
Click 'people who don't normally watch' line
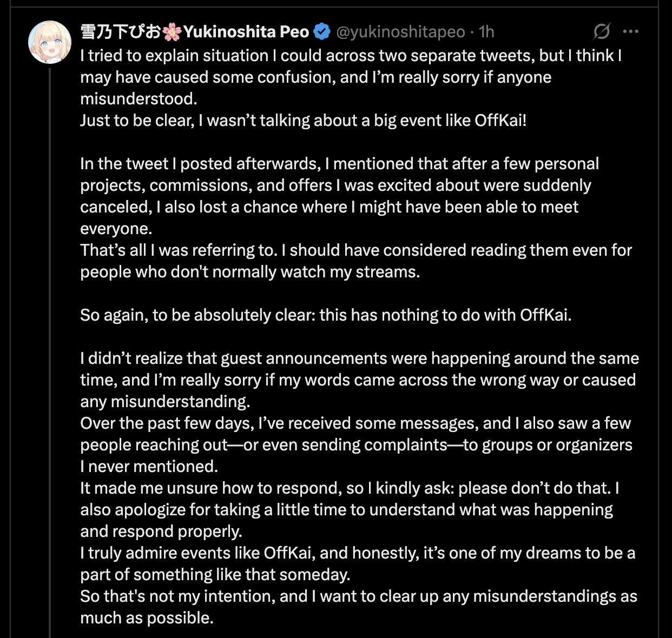coord(250,271)
